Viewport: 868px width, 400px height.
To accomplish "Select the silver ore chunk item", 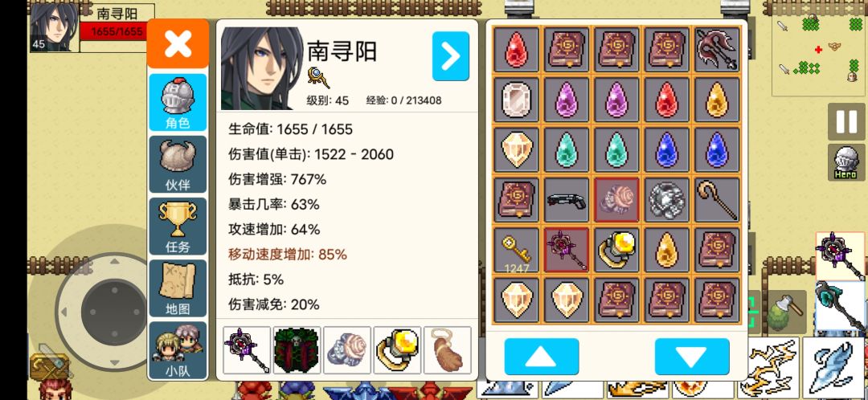I will (666, 200).
